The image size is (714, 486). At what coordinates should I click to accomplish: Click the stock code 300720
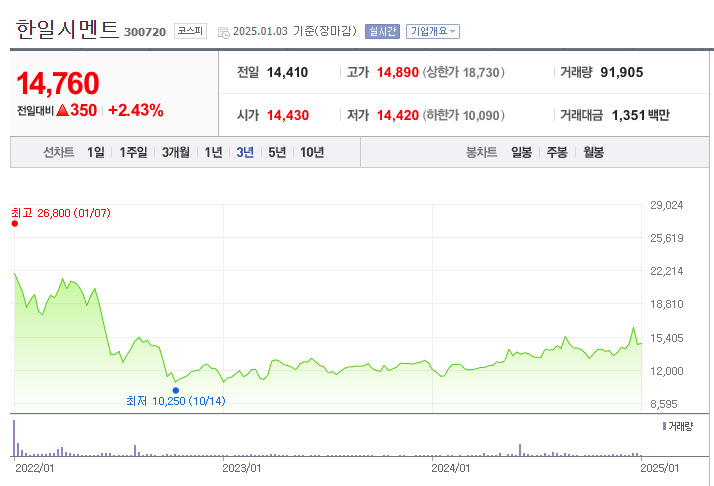coord(145,32)
